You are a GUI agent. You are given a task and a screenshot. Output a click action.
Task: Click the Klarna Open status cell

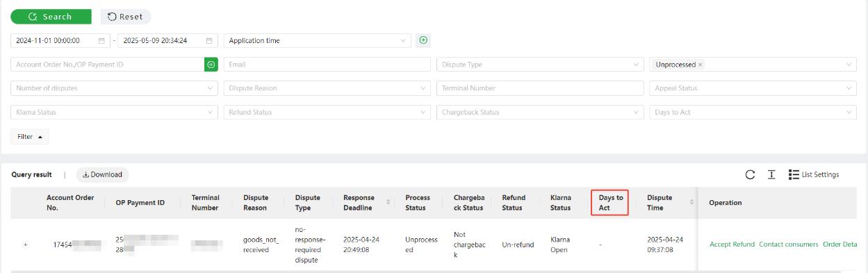(561, 245)
